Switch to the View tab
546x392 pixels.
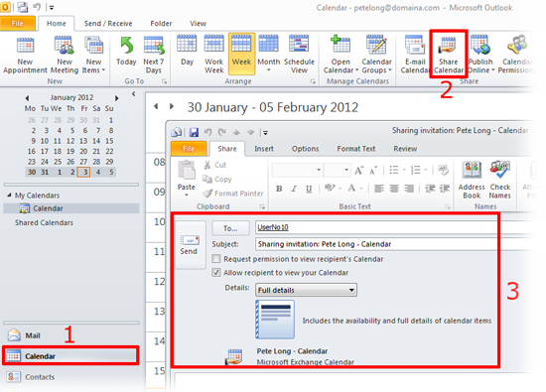pyautogui.click(x=198, y=24)
